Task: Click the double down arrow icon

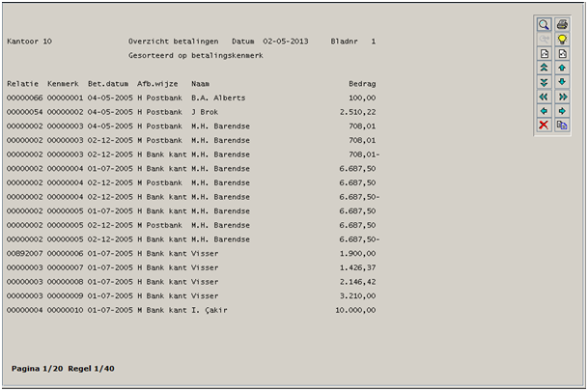Action: tap(544, 83)
